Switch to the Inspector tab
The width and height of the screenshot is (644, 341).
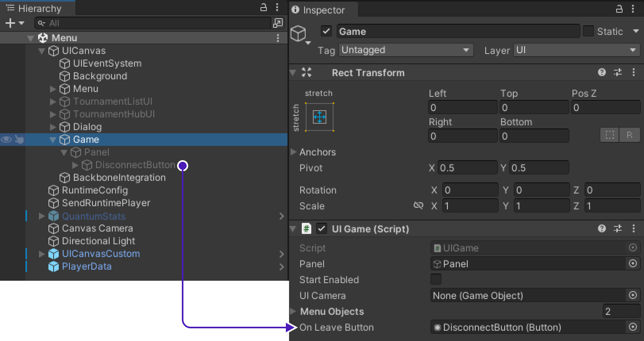coord(323,10)
